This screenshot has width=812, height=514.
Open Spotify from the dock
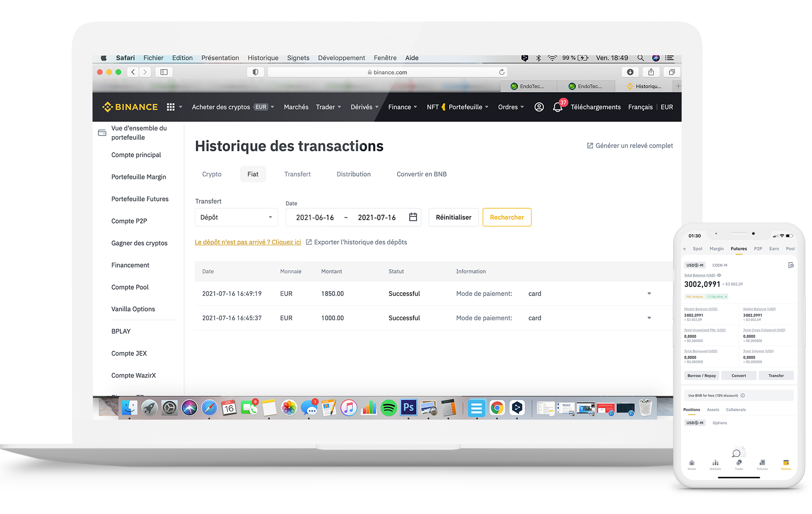click(x=389, y=408)
